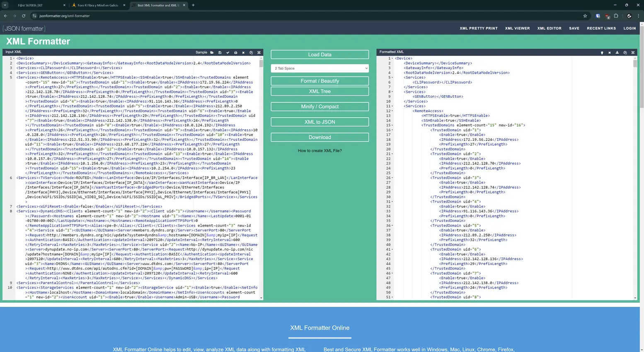The image size is (644, 352).
Task: Open XML EDITOR menu item
Action: pos(549,28)
